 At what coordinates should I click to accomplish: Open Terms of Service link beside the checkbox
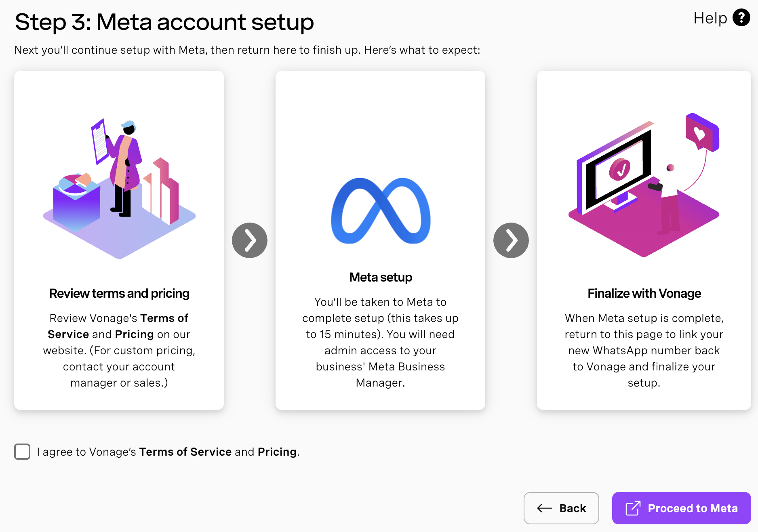pos(185,452)
